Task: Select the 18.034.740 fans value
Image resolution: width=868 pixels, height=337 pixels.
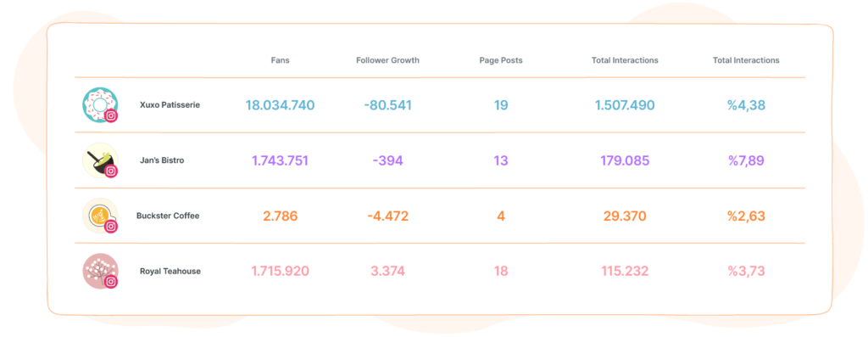Action: [x=280, y=105]
